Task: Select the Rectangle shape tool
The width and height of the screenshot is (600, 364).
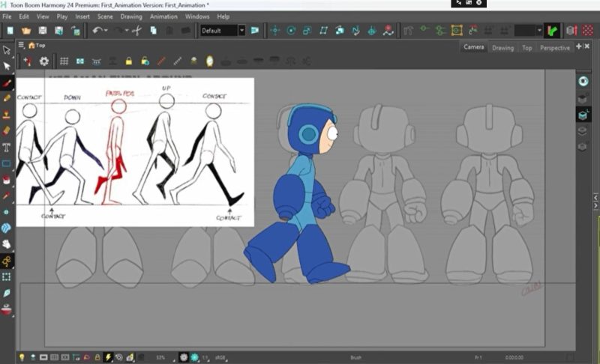Action: point(7,163)
